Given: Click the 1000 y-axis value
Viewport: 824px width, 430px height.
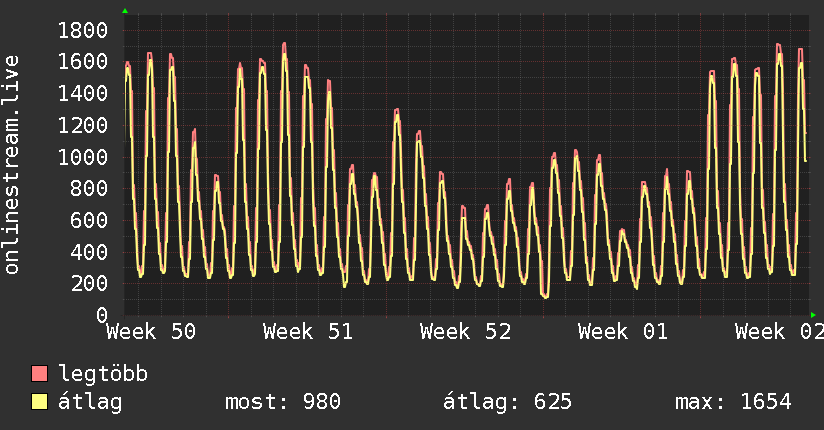Looking at the screenshot, I should tap(83, 157).
